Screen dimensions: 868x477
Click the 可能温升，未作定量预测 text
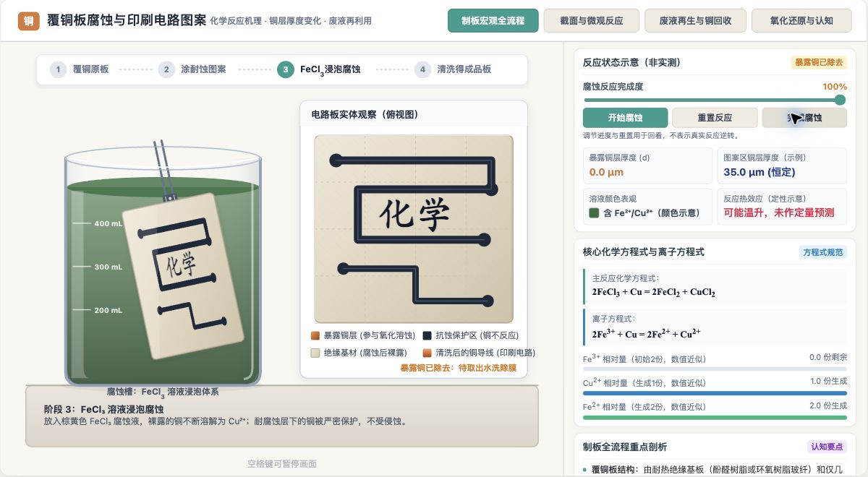click(x=778, y=212)
